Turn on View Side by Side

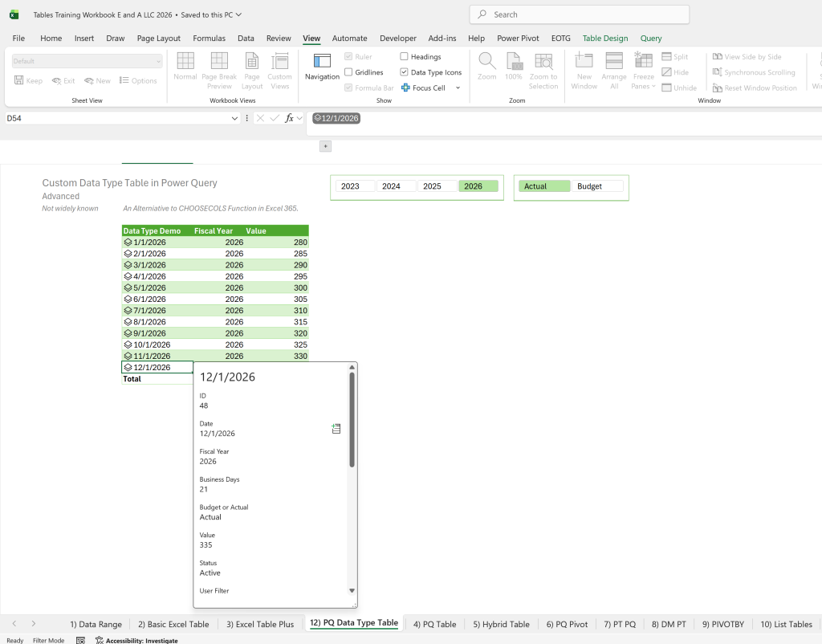click(x=747, y=57)
